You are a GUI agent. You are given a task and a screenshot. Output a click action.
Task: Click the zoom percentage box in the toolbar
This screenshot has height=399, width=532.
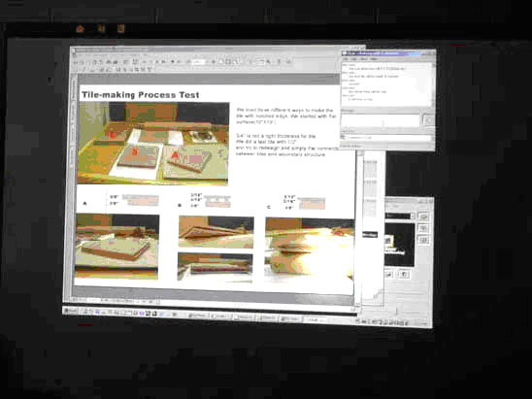[198, 62]
